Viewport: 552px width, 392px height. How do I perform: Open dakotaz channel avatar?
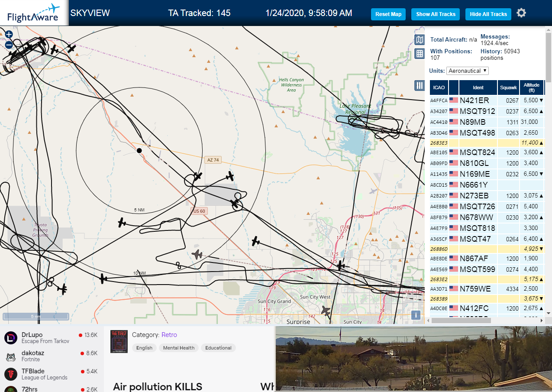pos(10,356)
